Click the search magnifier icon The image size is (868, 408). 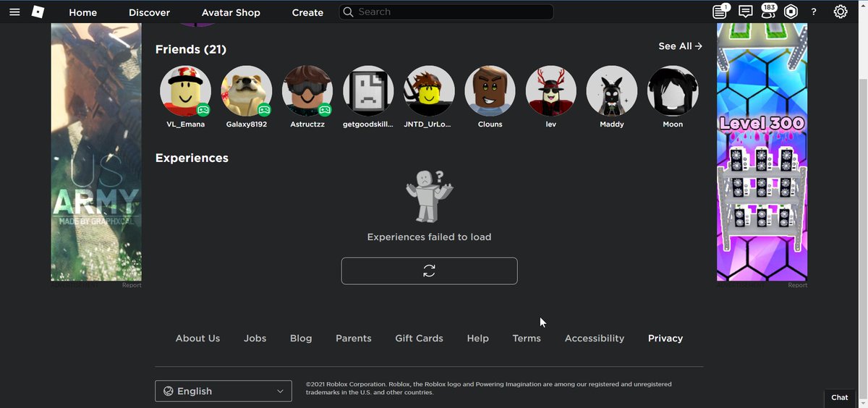[x=348, y=12]
